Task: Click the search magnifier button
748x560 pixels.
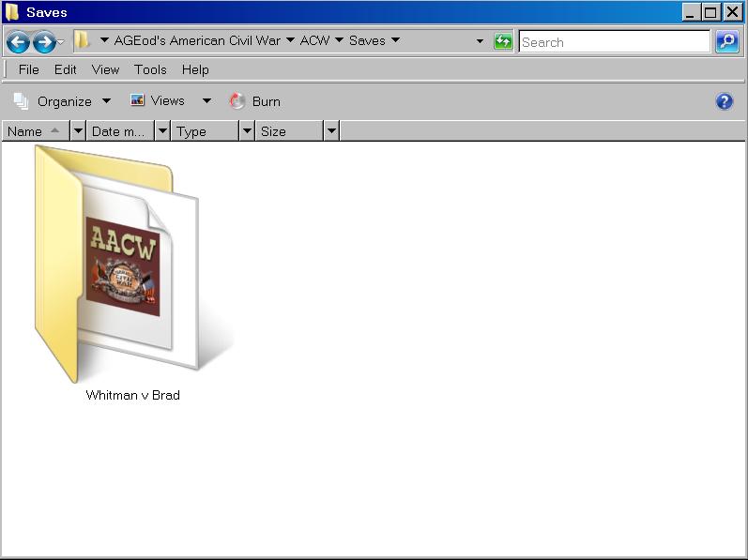Action: tap(726, 41)
